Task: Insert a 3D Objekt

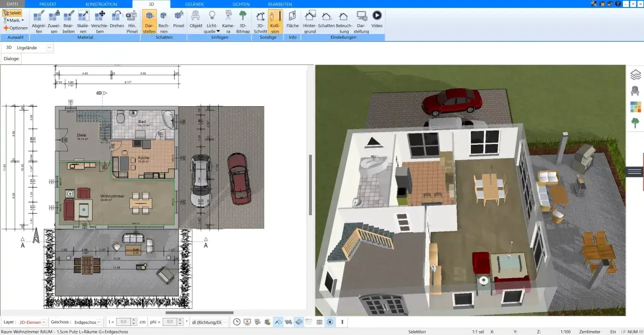Action: 196,19
